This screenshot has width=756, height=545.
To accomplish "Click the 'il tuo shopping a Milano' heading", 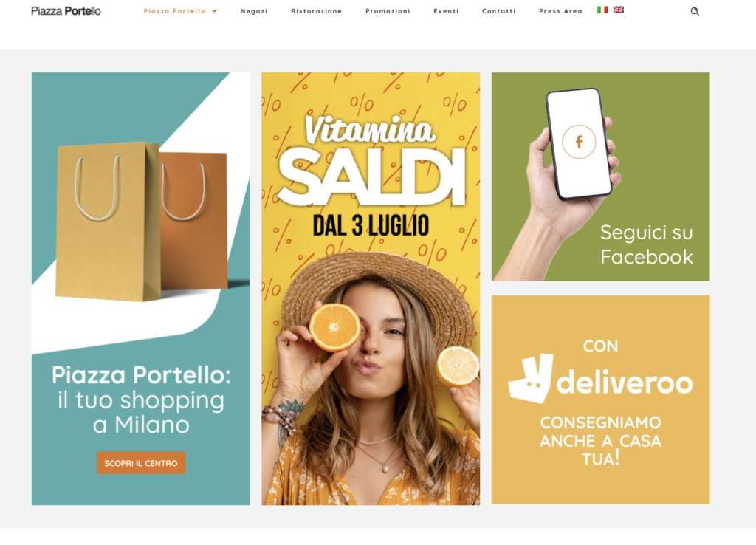I will [x=141, y=412].
